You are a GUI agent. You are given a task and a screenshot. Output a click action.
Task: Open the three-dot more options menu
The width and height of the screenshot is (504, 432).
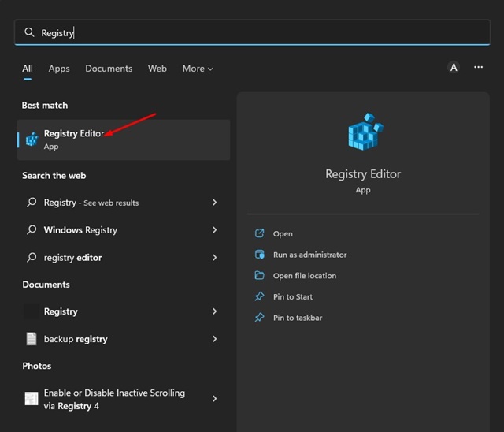pos(478,68)
